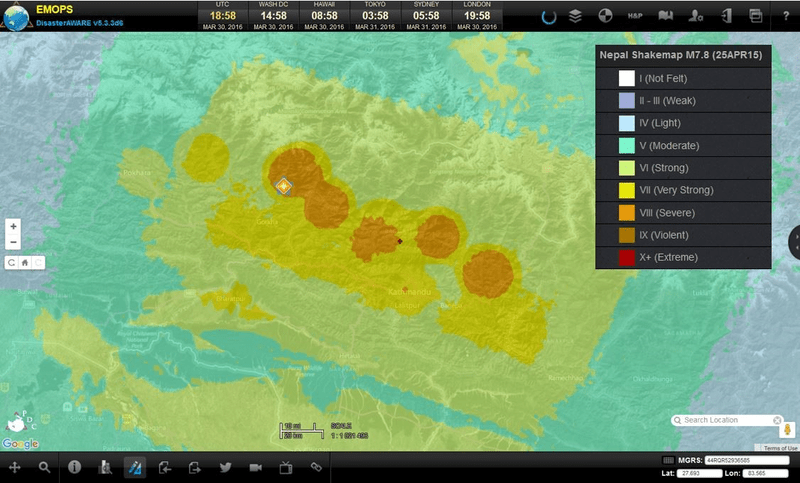Open the Layers panel stack icon

tap(575, 16)
